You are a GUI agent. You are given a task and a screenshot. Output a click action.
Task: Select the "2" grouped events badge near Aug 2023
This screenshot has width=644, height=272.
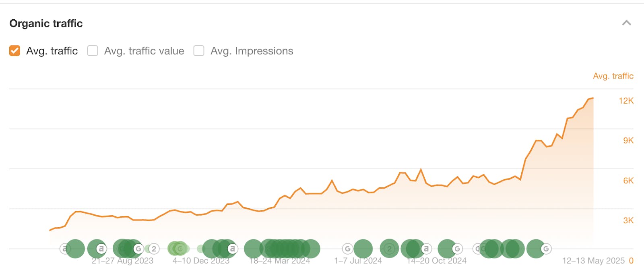(153, 249)
